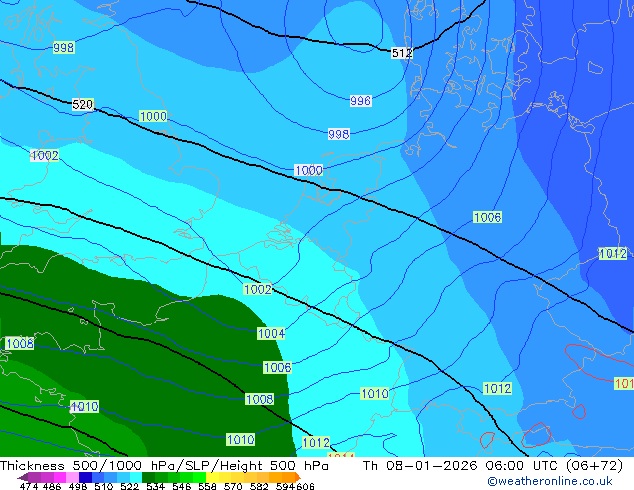Image resolution: width=634 pixels, height=490 pixels.
Task: Pick the dark navy blue legend swatch
Action: point(85,477)
